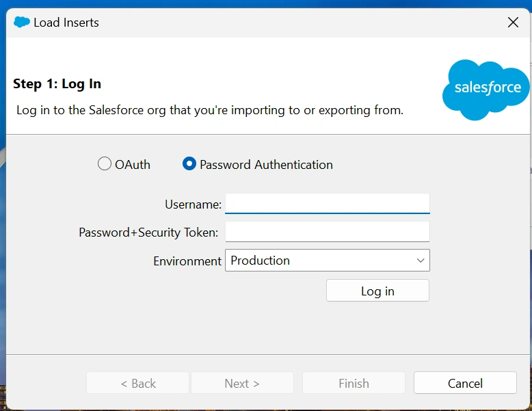
Task: Click the Log in button
Action: pos(377,291)
